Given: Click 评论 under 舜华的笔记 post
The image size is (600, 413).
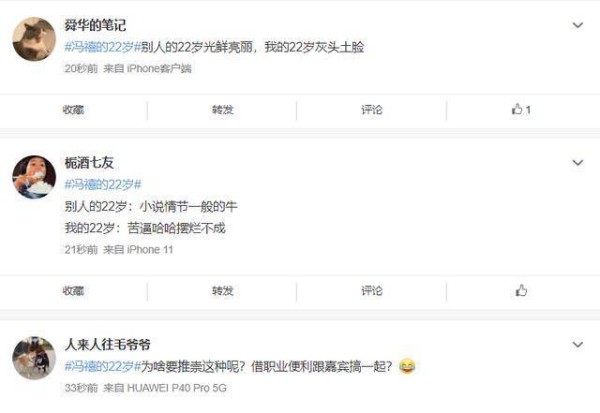Looking at the screenshot, I should click(372, 110).
